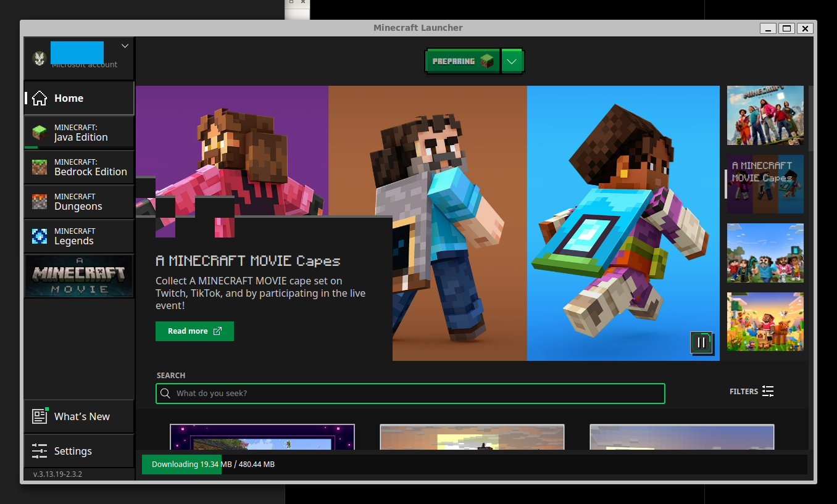Select the fourth carousel thumbnail with colorful mobs
837x504 pixels.
(x=765, y=322)
